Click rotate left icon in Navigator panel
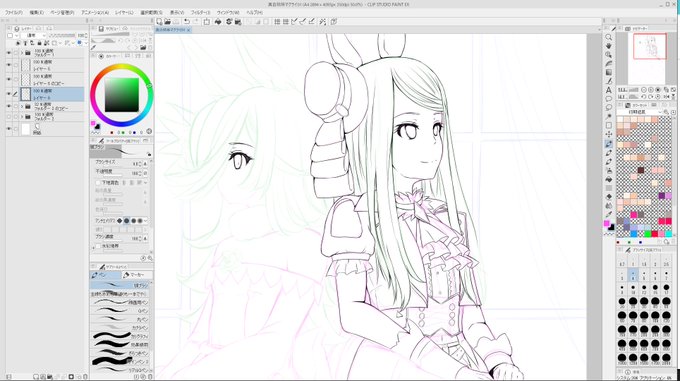The width and height of the screenshot is (680, 381). 643,97
